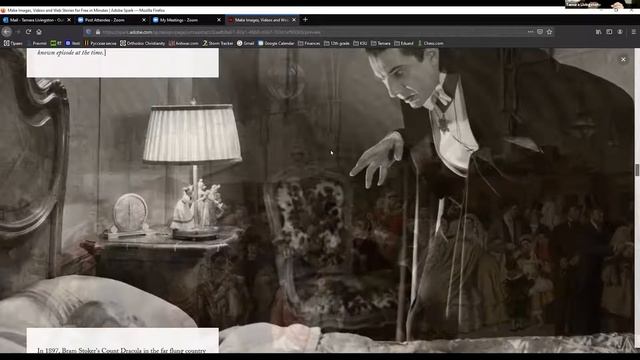The image size is (640, 360).
Task: Switch to Post Attendee - Zoom tab
Action: 111,20
